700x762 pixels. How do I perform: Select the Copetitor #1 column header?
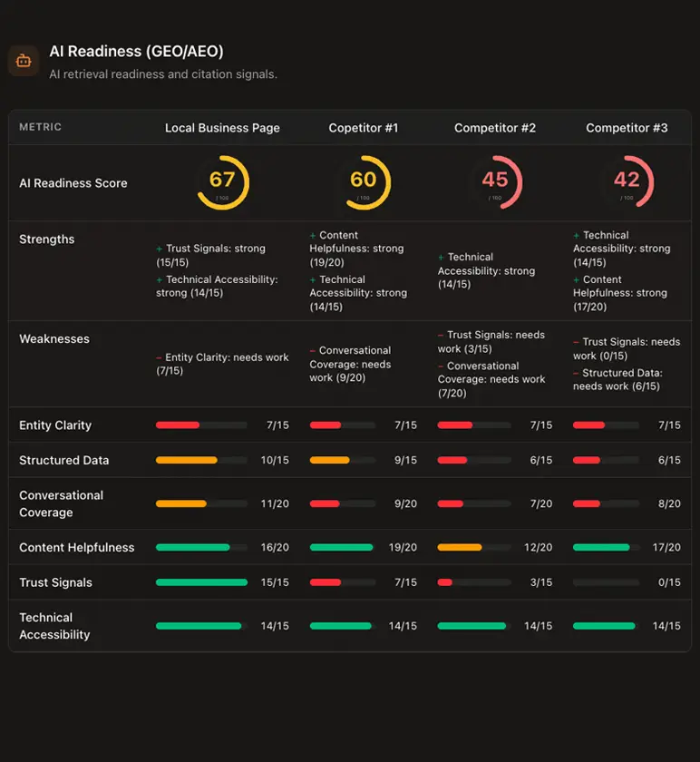pyautogui.click(x=364, y=128)
